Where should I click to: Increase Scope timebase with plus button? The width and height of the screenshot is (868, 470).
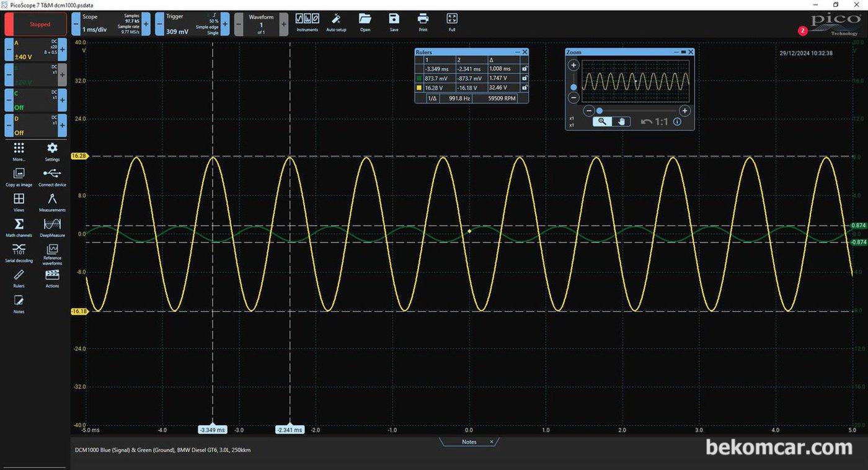point(146,25)
